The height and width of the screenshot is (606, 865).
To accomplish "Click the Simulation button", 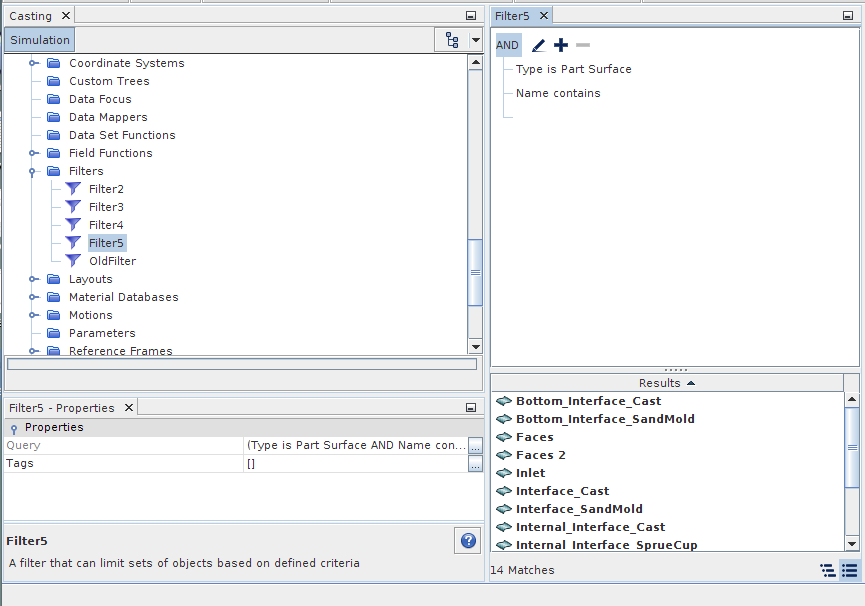I will (40, 40).
